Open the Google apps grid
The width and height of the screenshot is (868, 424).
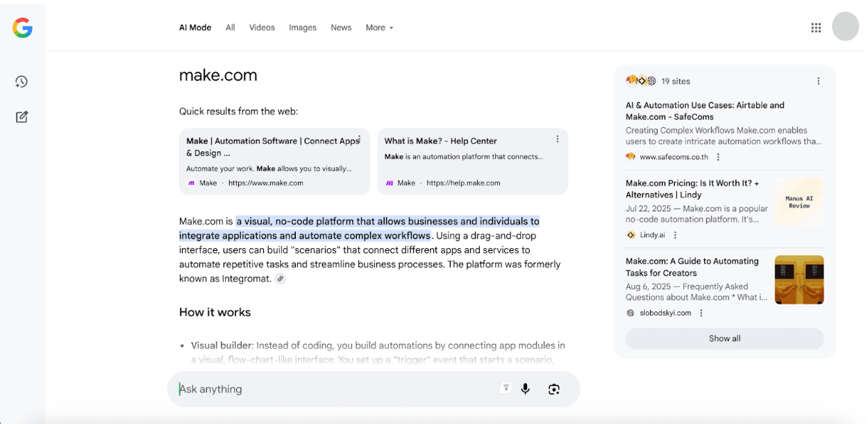click(x=816, y=27)
